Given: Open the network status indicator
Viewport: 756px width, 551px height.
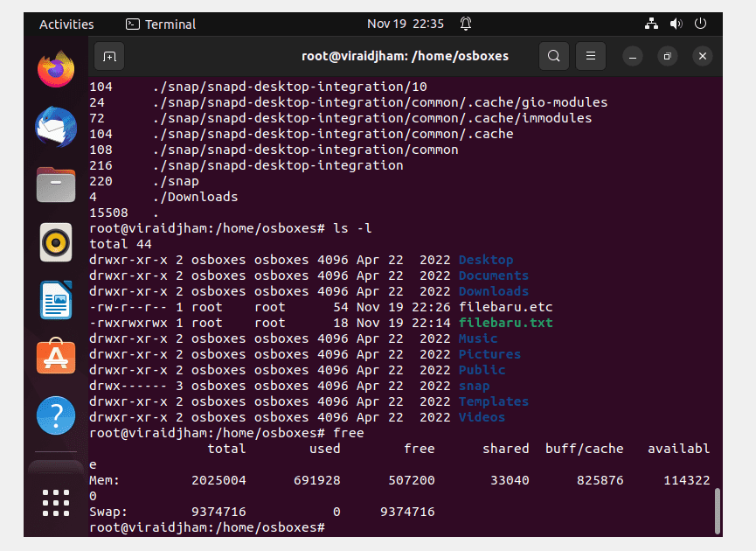Looking at the screenshot, I should coord(651,24).
